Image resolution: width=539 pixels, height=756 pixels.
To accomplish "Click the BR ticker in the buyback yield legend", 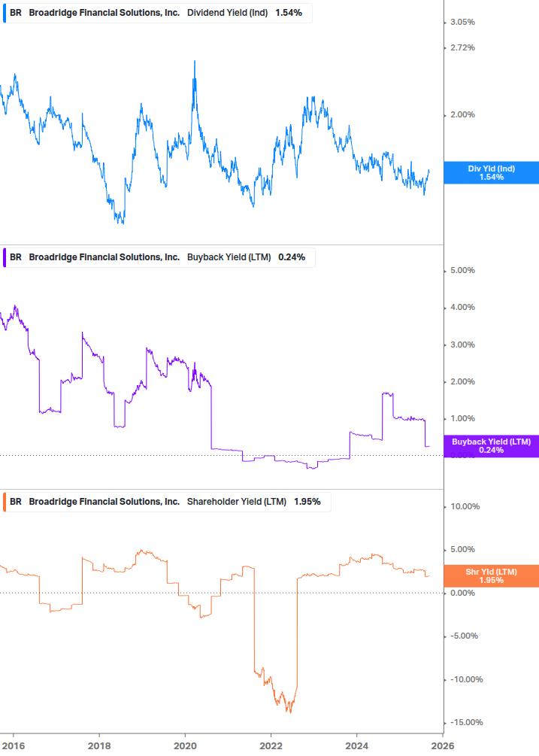I will [x=16, y=257].
